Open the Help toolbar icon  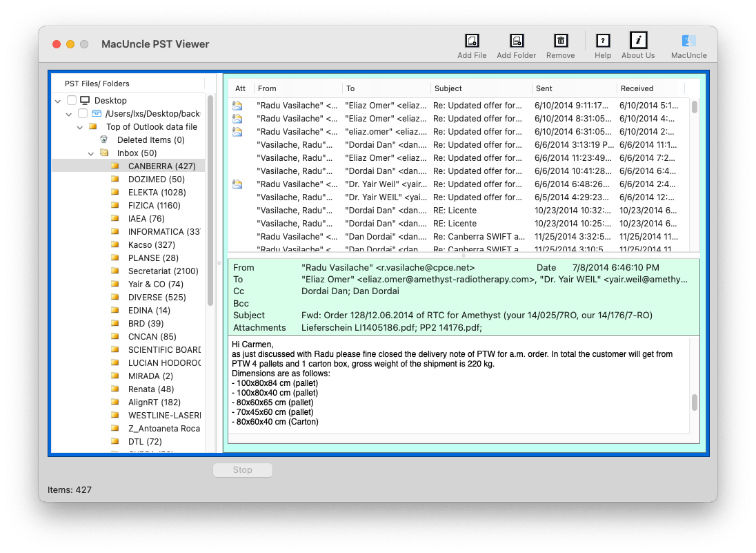[x=603, y=41]
